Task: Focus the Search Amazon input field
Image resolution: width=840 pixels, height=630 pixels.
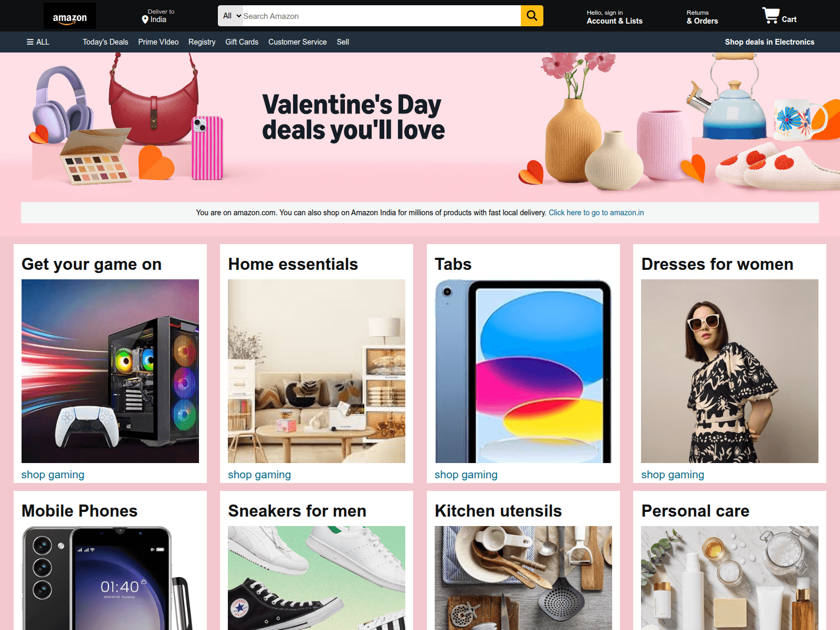Action: (382, 16)
